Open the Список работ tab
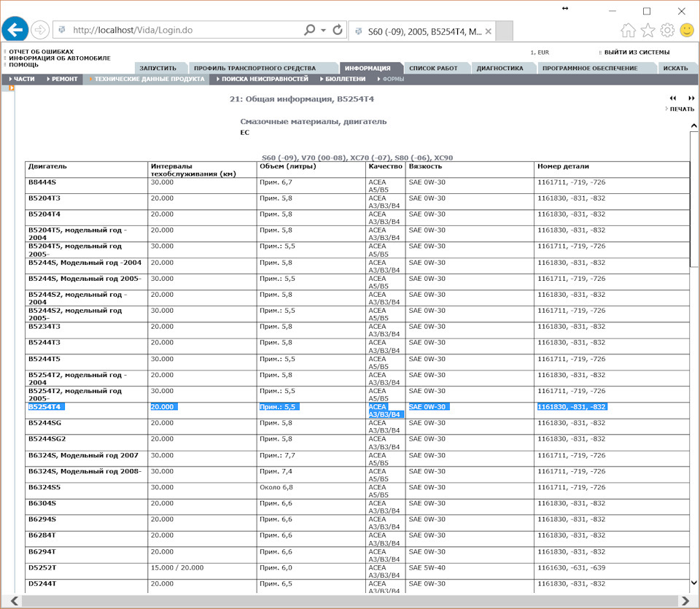Viewport: 700px width, 609px height. coord(433,68)
